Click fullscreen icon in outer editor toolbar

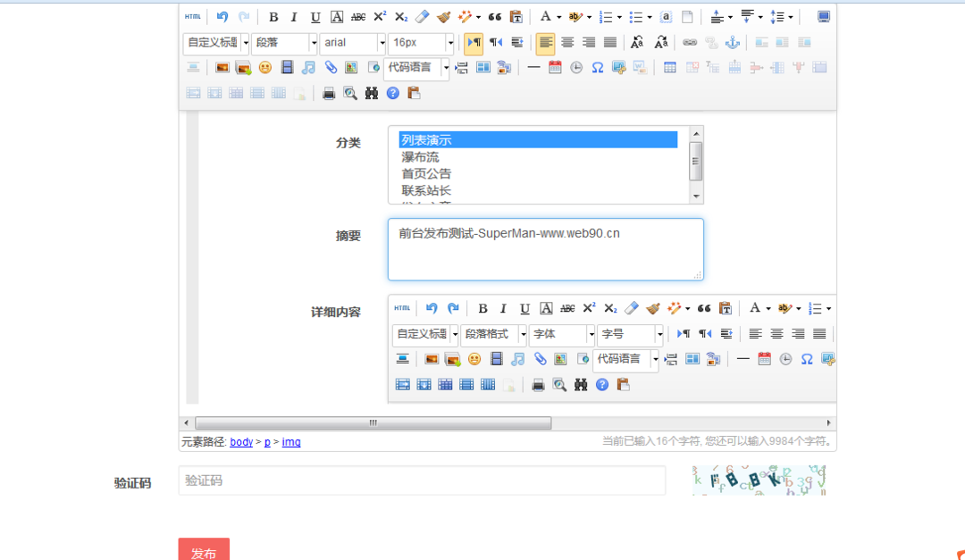(824, 17)
